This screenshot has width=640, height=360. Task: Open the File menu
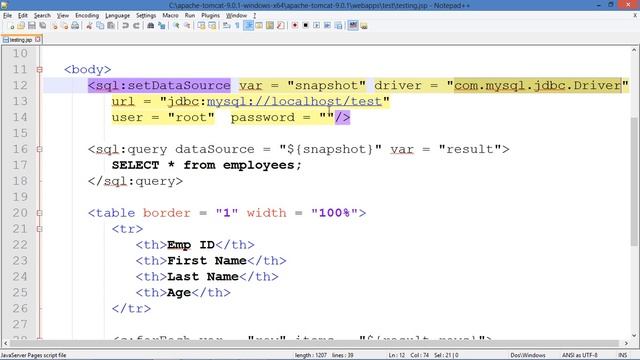coord(7,16)
